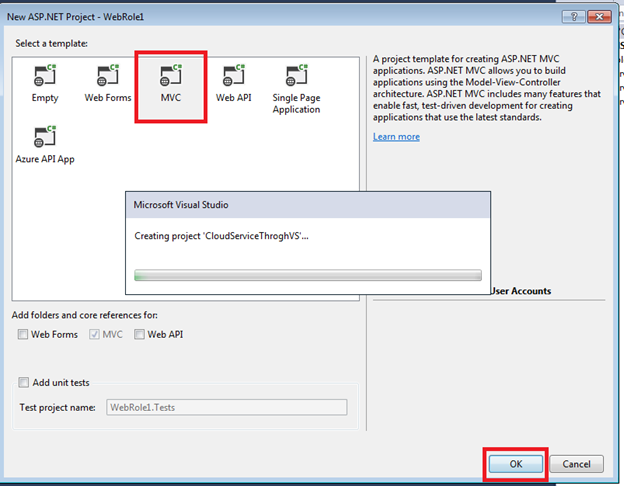Screen dimensions: 624x486
Task: Close the New ASP.NET Project dialog
Action: (599, 16)
